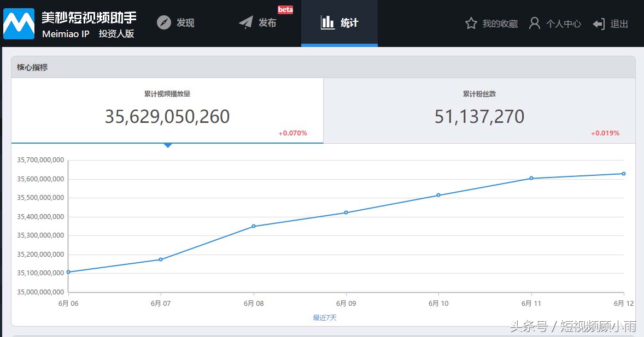Click the 最近7天 time range link
644x337 pixels.
[325, 317]
